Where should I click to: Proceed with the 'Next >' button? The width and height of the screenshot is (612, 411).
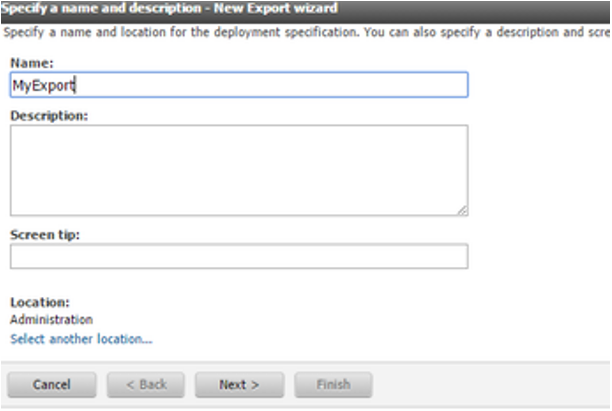pyautogui.click(x=239, y=384)
